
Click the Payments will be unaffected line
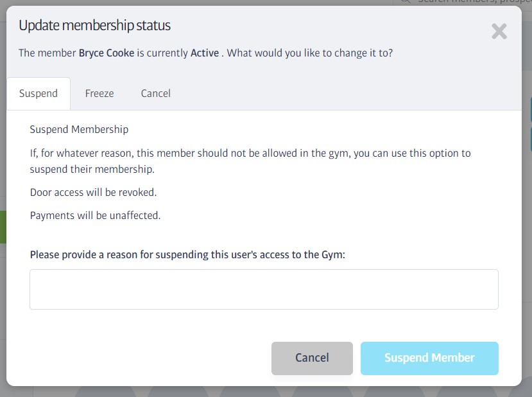(x=95, y=216)
